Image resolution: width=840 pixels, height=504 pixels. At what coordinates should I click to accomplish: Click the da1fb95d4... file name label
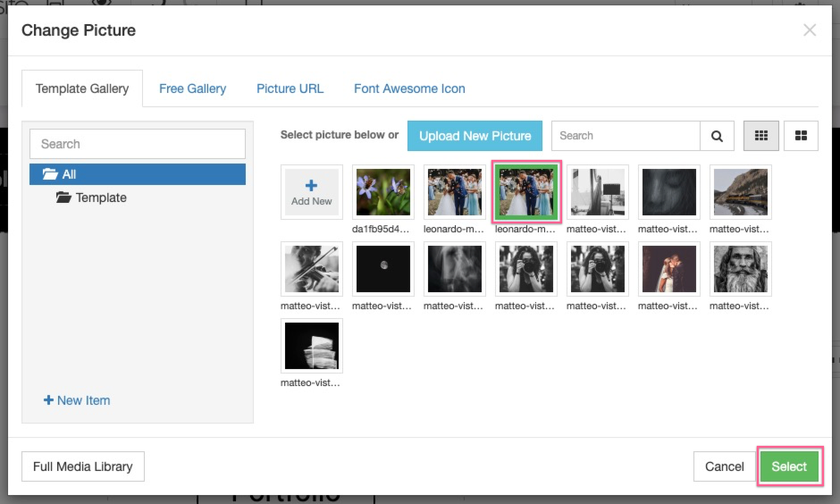(381, 230)
